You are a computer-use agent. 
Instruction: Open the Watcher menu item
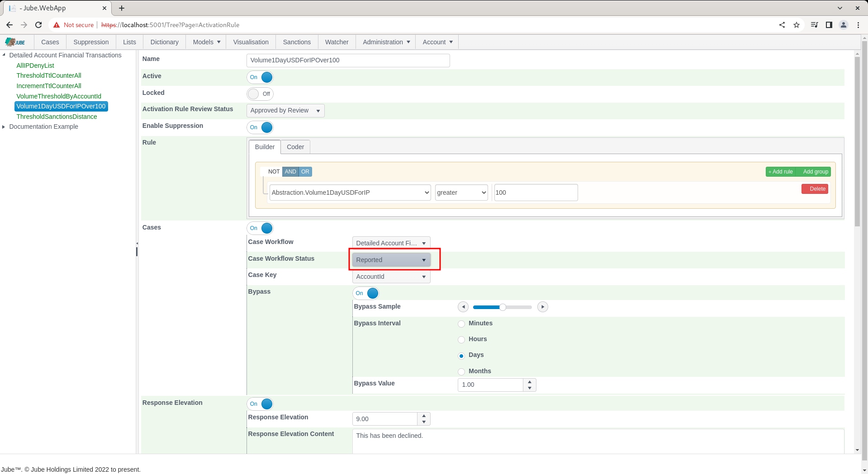pos(337,42)
